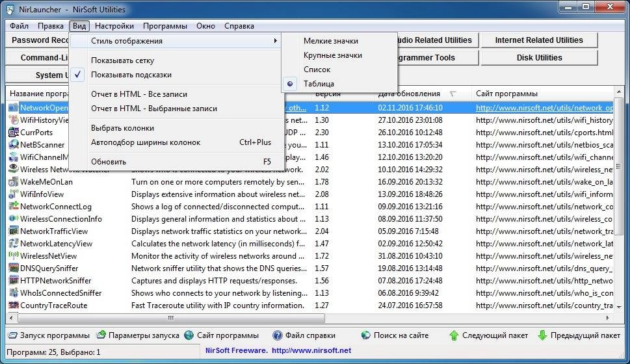Image resolution: width=630 pixels, height=364 pixels.
Task: Click the Wireless Network Watcher icon
Action: click(x=14, y=169)
